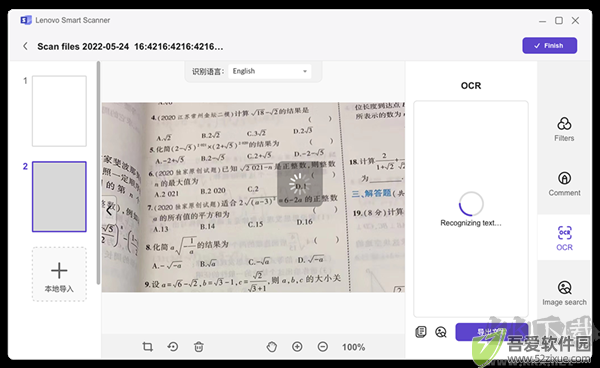Image resolution: width=600 pixels, height=368 pixels.
Task: Zoom in with the plus icon
Action: click(297, 347)
